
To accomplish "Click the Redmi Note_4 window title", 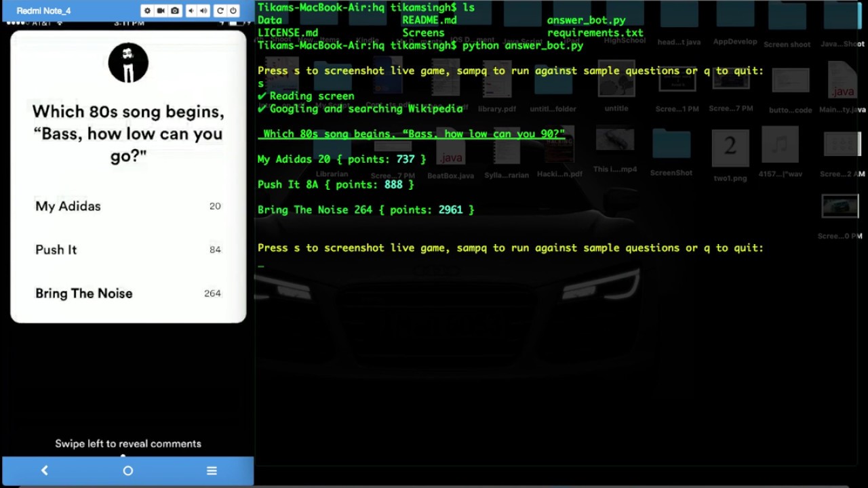I will [x=43, y=11].
